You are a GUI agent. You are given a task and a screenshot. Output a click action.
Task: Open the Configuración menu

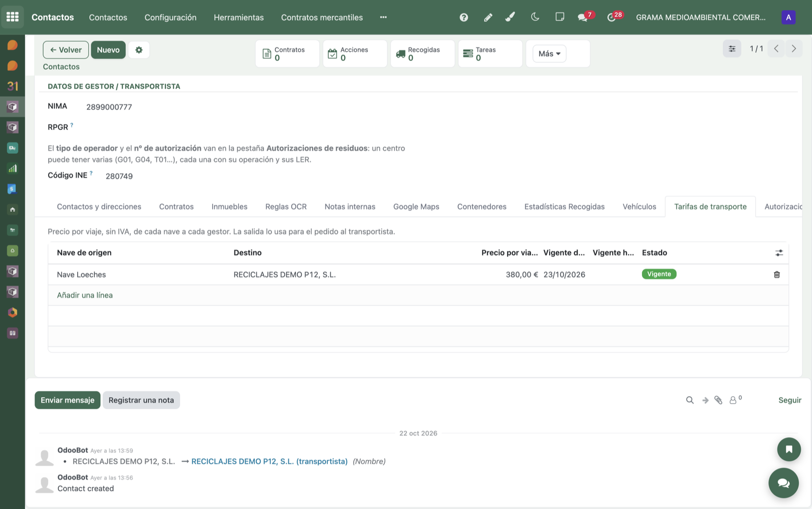pyautogui.click(x=171, y=17)
